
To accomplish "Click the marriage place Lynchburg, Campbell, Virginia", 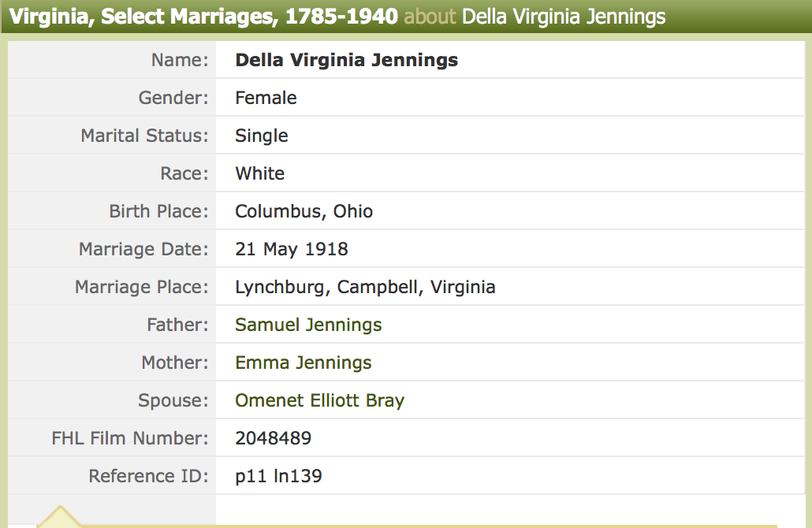I will click(x=365, y=287).
